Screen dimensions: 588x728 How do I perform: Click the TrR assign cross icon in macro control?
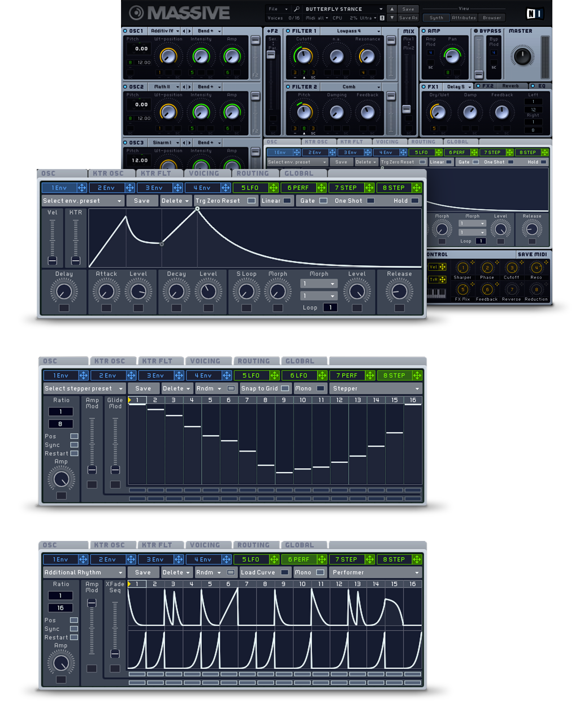442,279
